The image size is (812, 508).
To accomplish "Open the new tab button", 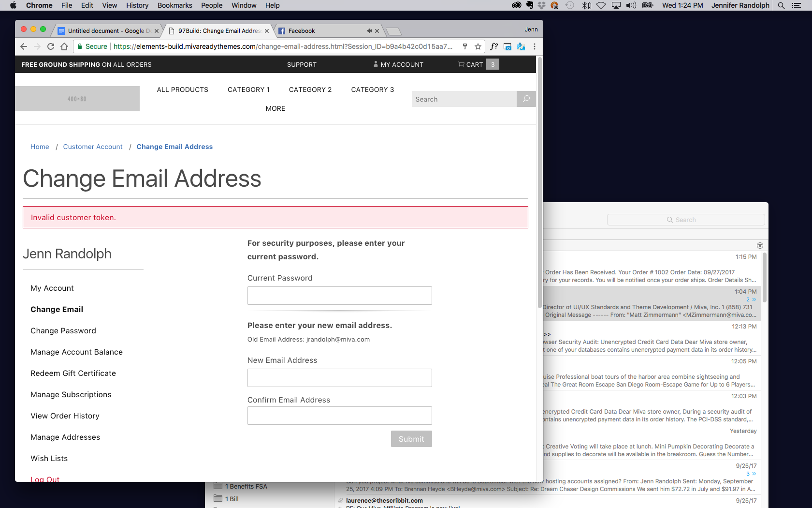I will click(x=394, y=31).
